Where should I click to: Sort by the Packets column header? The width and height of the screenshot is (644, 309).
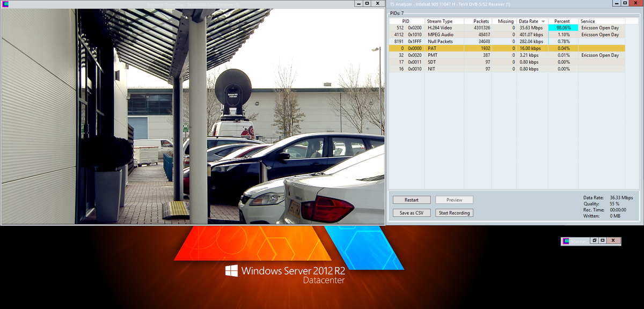478,21
